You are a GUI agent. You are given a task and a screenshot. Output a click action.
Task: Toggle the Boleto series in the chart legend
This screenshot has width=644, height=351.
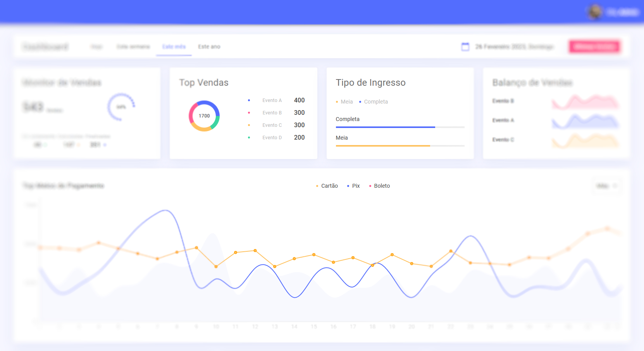coord(381,186)
